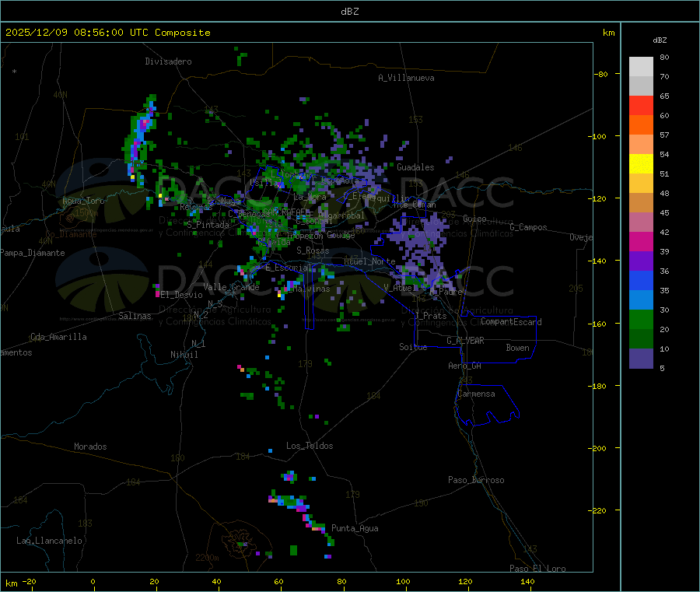Click the Atuel_Norte map label
This screenshot has width=700, height=592.
369,261
